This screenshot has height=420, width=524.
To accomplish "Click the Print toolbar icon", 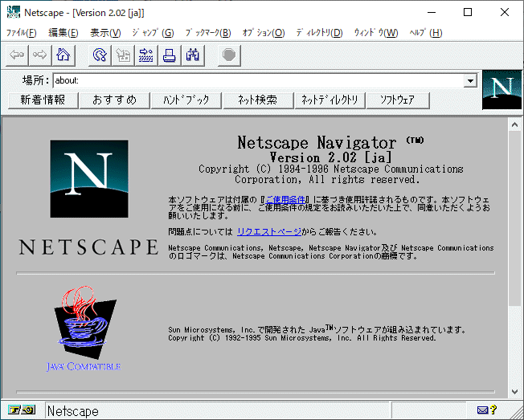I will click(170, 55).
